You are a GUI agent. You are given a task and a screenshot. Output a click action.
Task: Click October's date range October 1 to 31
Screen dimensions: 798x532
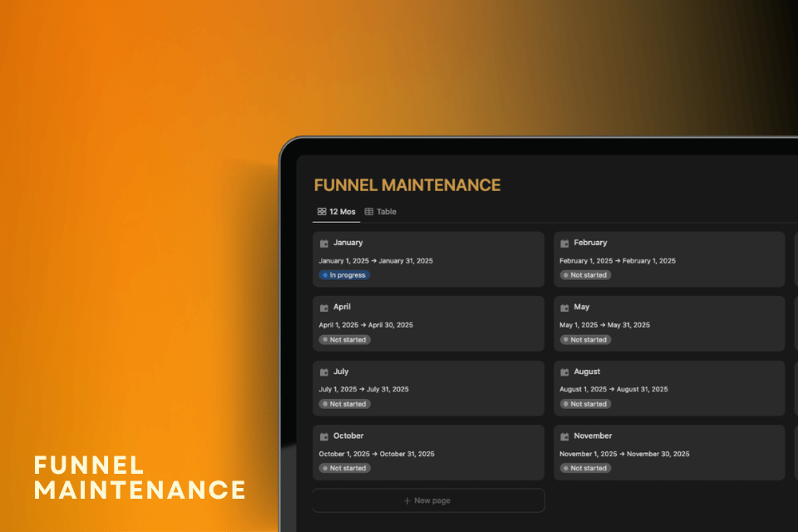click(377, 454)
